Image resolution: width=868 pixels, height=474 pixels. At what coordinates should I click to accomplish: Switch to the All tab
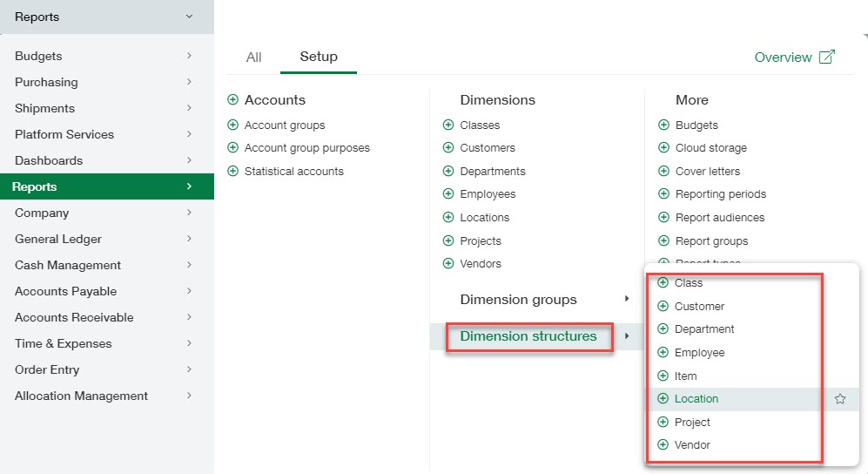tap(253, 58)
